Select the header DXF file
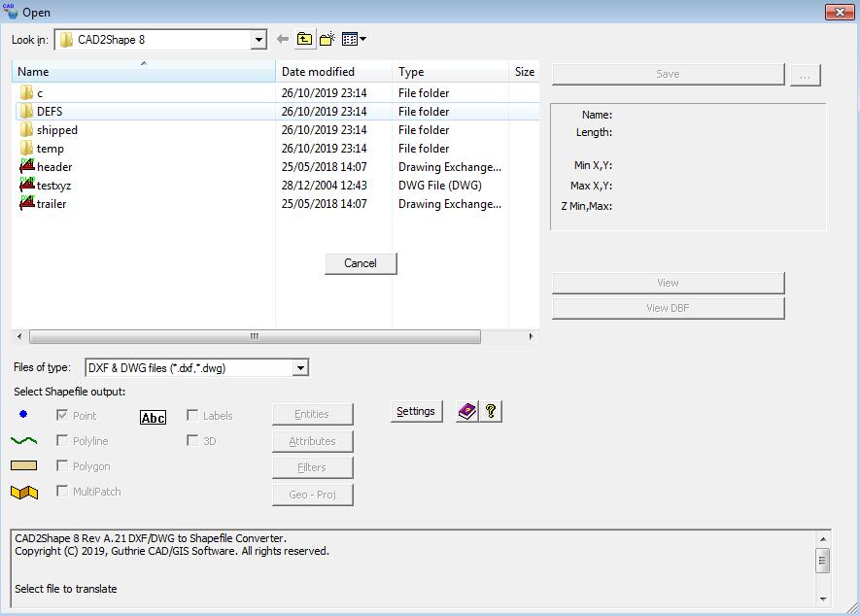860x616 pixels. point(54,167)
